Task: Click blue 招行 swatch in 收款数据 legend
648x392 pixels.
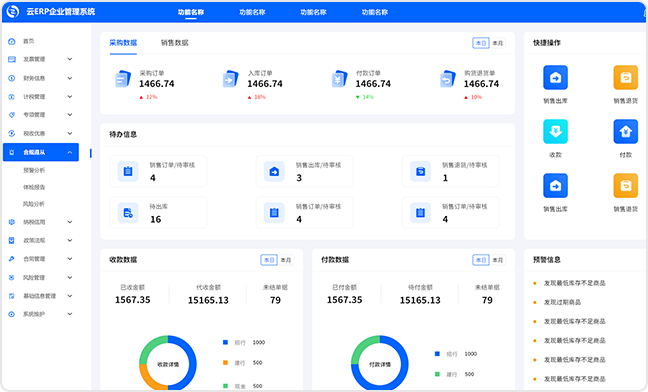Action: pos(225,342)
